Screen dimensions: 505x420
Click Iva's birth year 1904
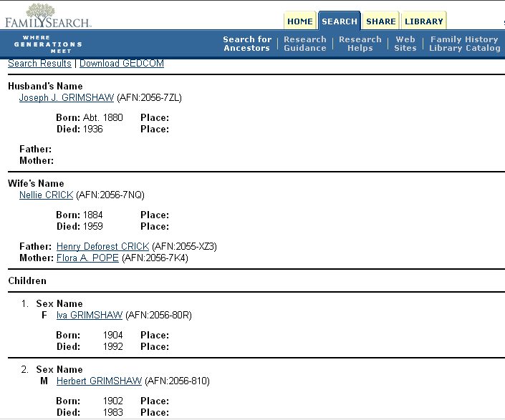point(113,335)
